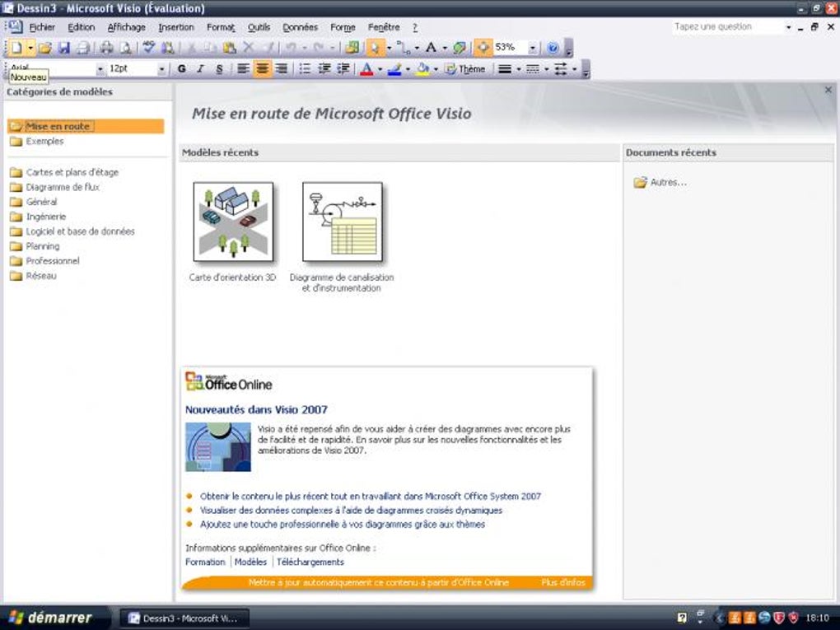Align text left
The width and height of the screenshot is (840, 630).
click(243, 68)
